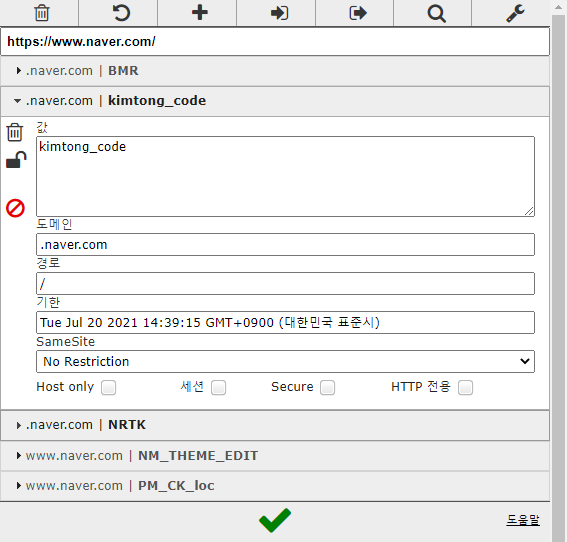Check the HTTP 전용 checkbox
567x542 pixels.
pos(465,388)
